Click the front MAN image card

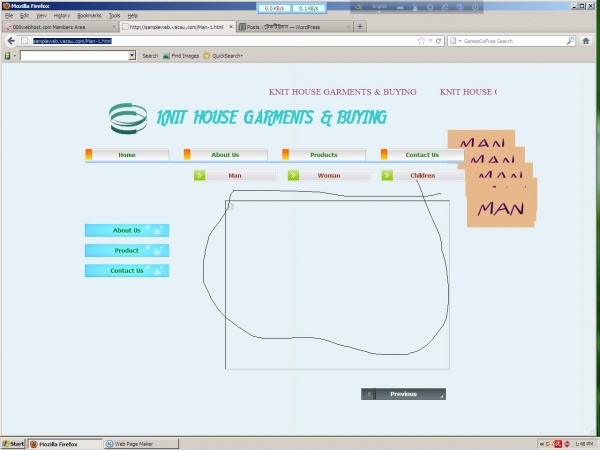(501, 207)
